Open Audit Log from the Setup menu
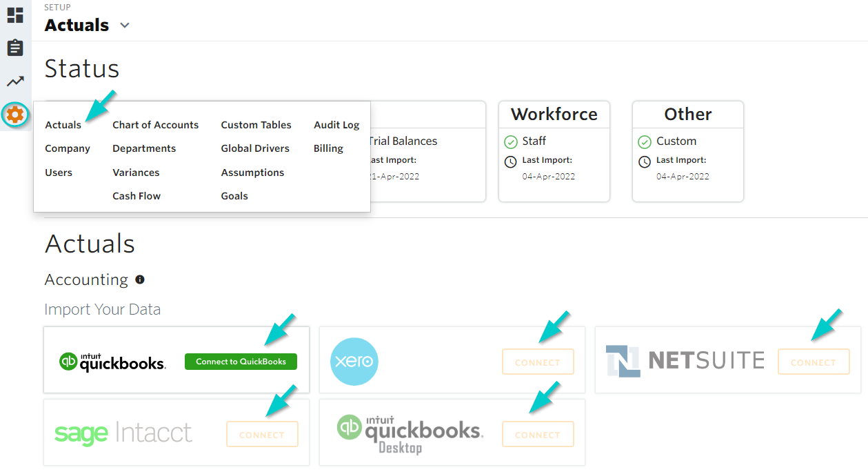Screen dimensions: 868x472 336,125
